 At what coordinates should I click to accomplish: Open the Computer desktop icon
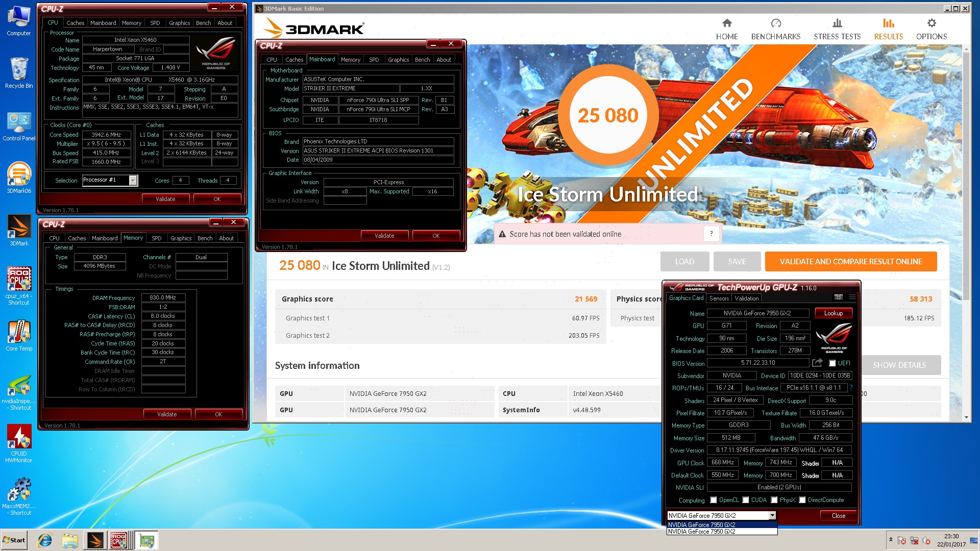[x=19, y=21]
